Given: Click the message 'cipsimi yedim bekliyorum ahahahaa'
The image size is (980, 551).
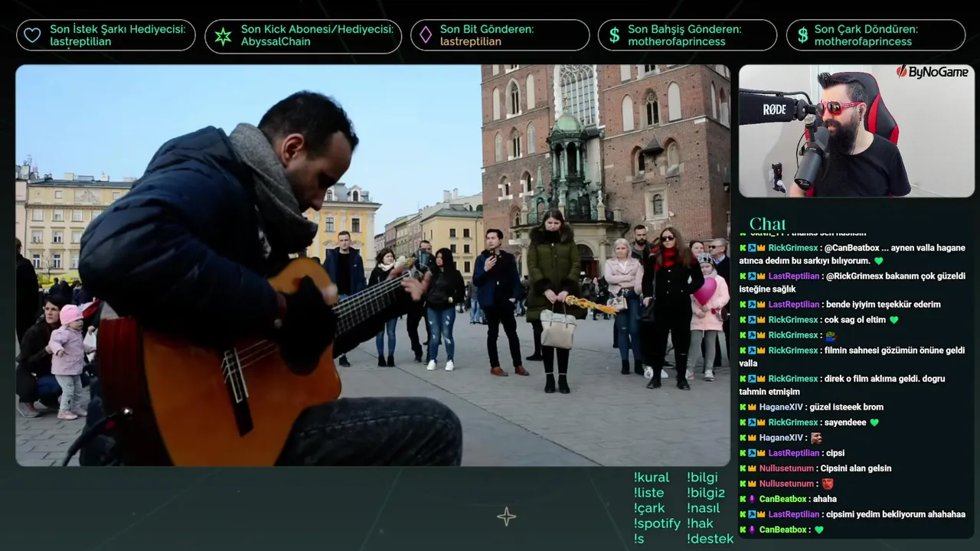Looking at the screenshot, I should 896,514.
